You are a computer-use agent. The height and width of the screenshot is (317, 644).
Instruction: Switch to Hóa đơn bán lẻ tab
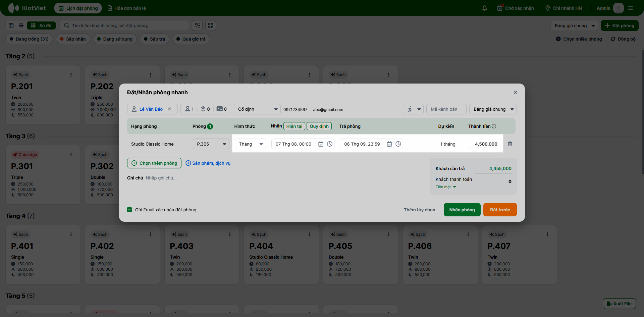click(x=127, y=8)
